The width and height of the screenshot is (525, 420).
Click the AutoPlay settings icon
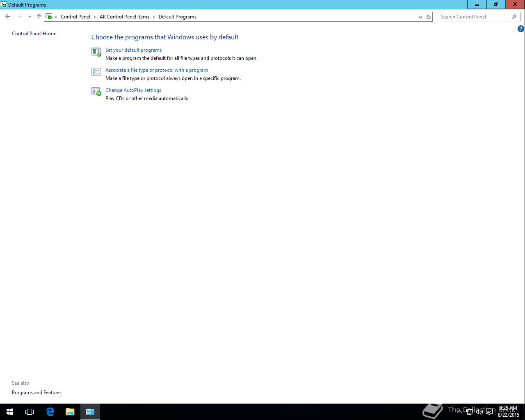click(x=96, y=91)
